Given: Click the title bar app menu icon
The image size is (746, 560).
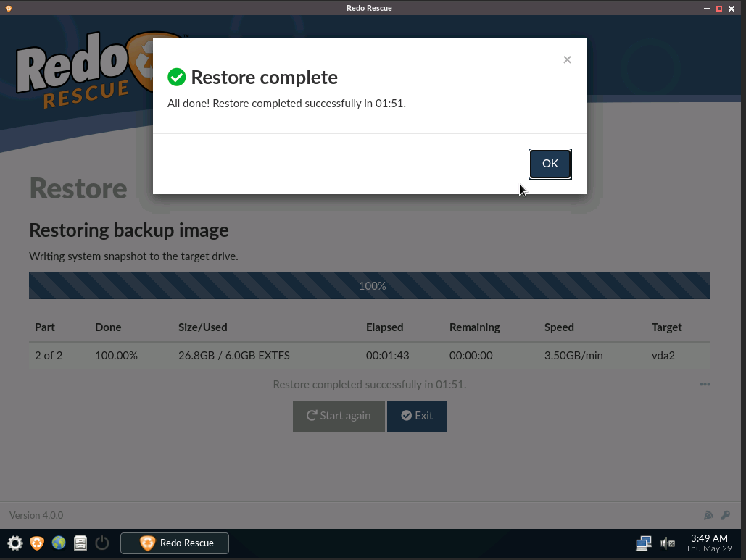Looking at the screenshot, I should tap(9, 8).
